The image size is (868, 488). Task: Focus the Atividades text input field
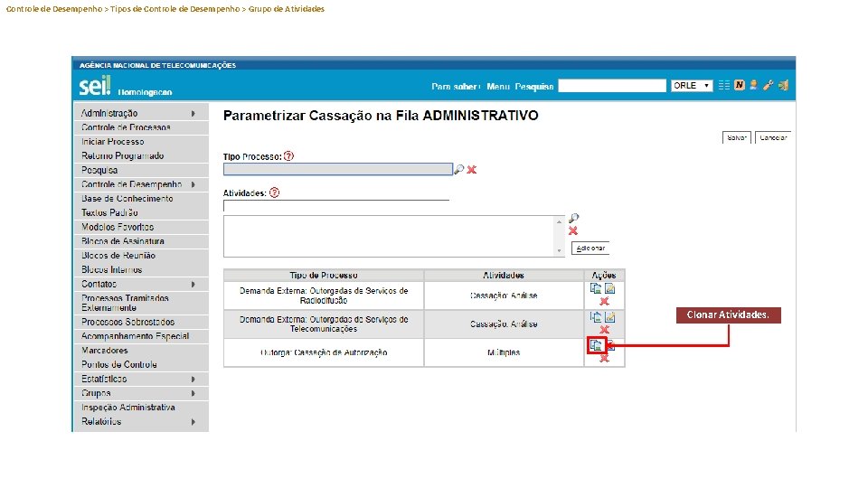336,206
